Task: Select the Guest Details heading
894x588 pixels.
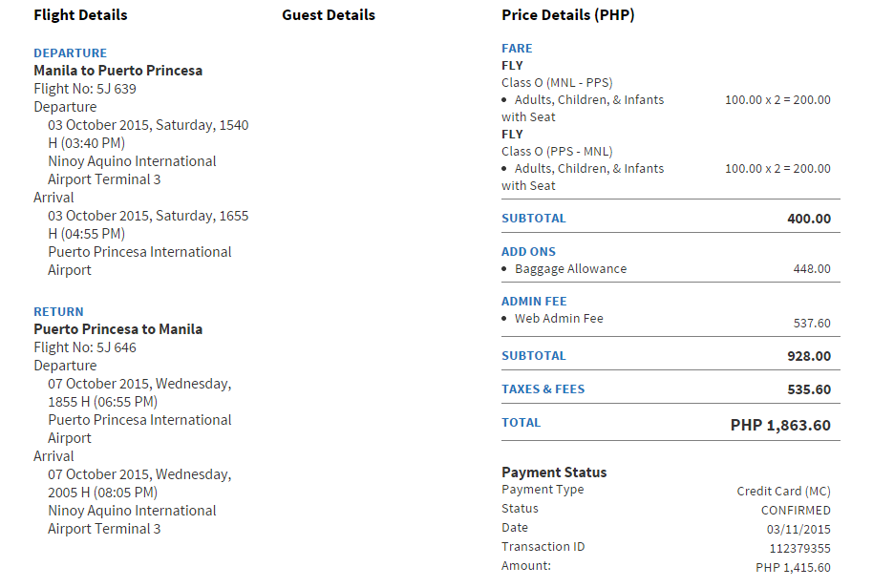Action: 328,15
